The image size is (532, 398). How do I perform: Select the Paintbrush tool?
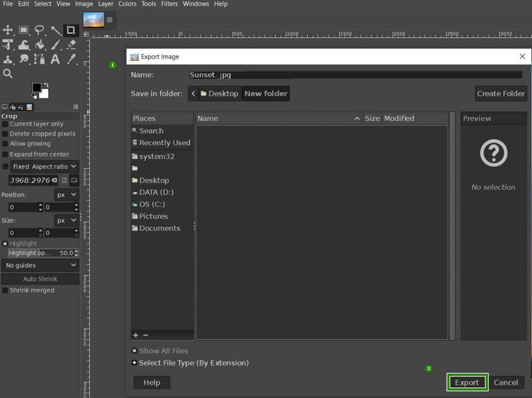pyautogui.click(x=56, y=45)
